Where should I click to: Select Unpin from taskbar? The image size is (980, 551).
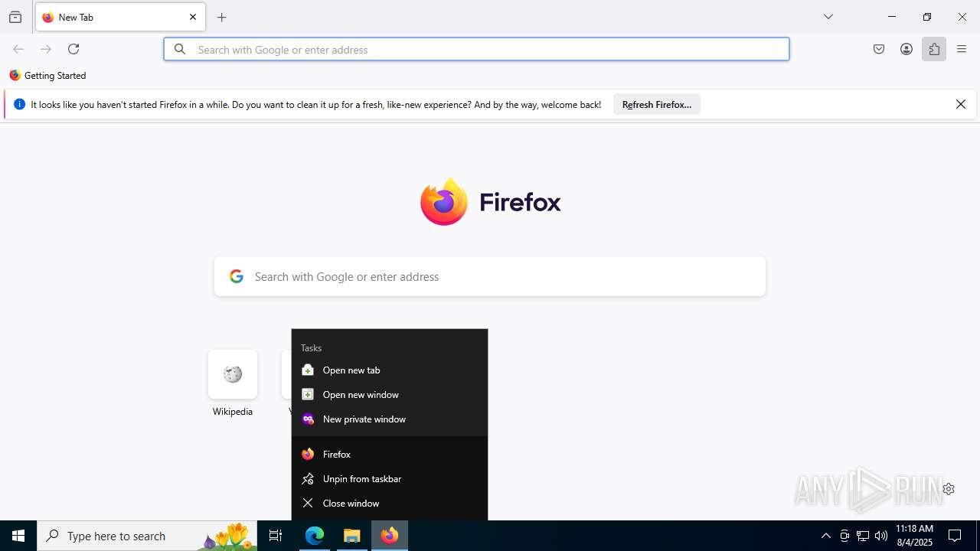[x=390, y=479]
